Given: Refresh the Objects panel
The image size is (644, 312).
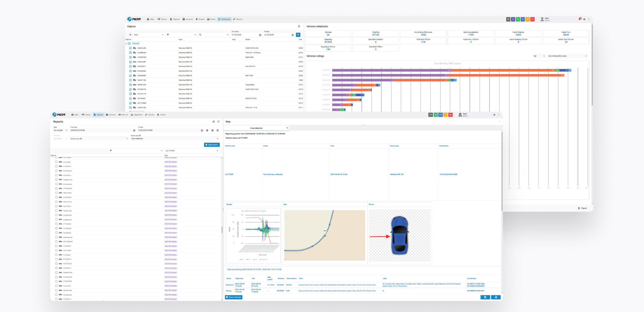Looking at the screenshot, I should coord(299,26).
